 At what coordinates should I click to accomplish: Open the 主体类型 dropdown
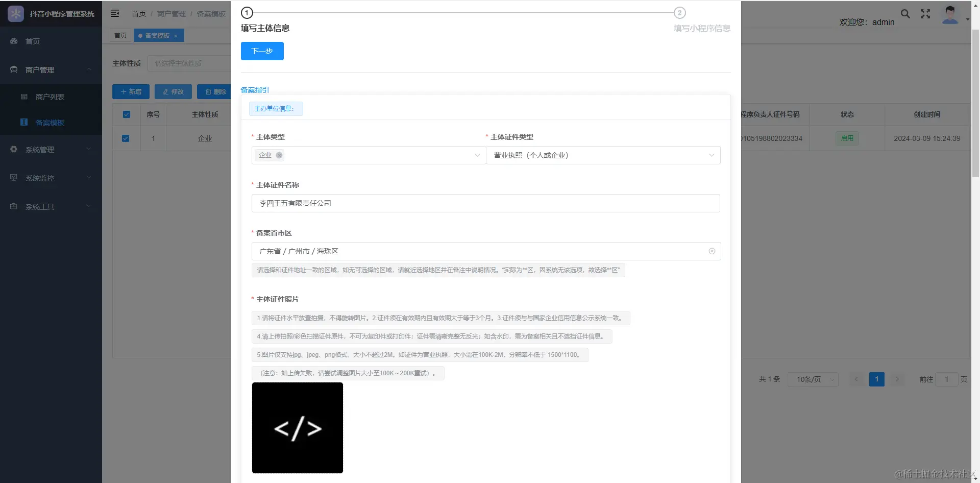tap(369, 155)
